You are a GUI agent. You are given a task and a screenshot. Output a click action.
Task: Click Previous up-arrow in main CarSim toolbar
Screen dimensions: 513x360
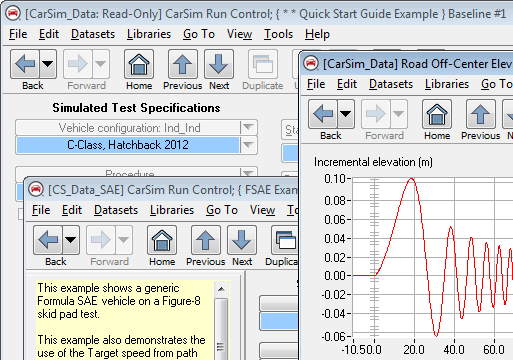[182, 64]
